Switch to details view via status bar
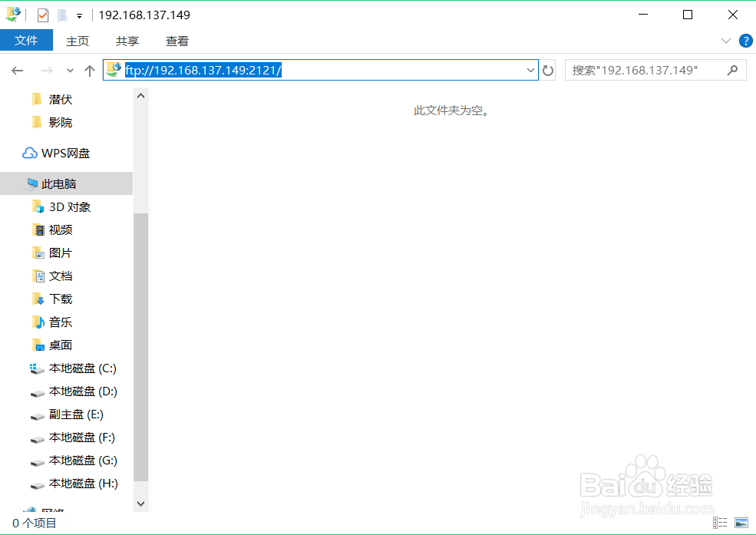This screenshot has width=756, height=535. tap(720, 523)
